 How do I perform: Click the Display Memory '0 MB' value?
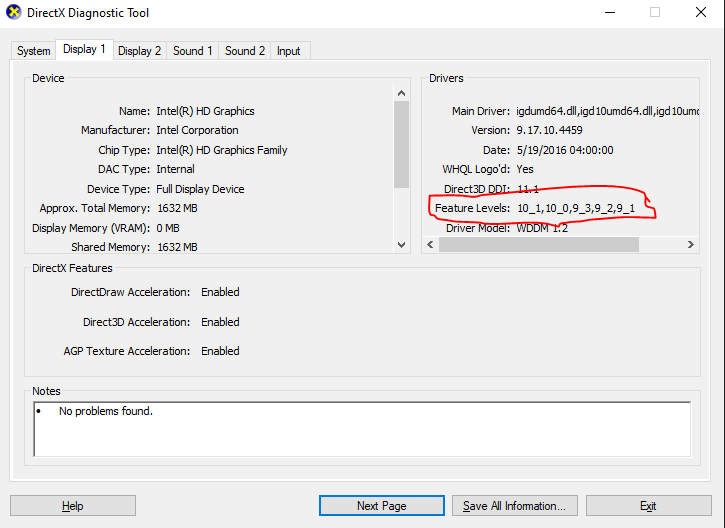coord(168,228)
